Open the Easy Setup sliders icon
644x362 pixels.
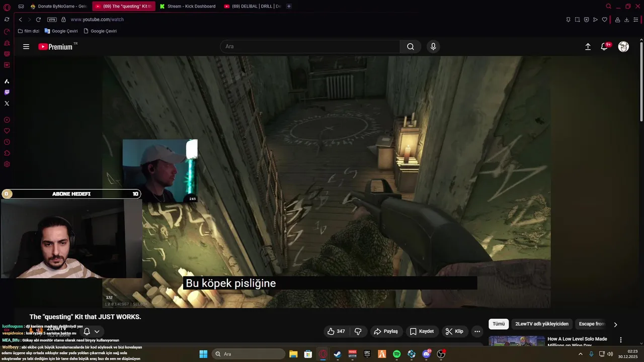[x=636, y=20]
